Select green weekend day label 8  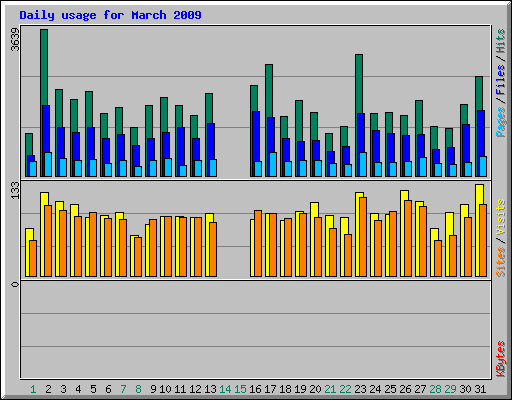[138, 389]
